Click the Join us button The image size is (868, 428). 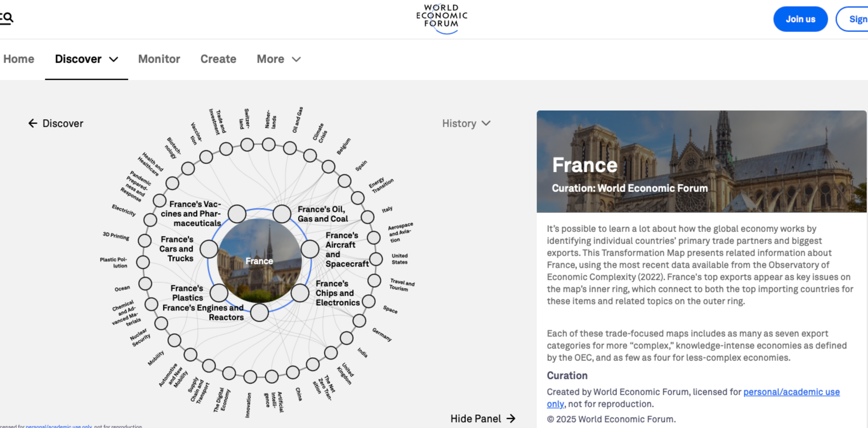coord(800,19)
